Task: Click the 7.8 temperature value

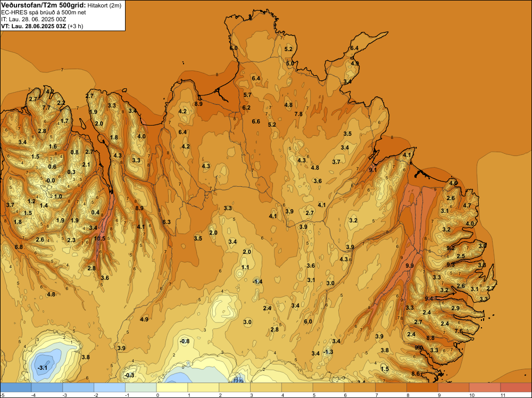Action: click(x=298, y=114)
